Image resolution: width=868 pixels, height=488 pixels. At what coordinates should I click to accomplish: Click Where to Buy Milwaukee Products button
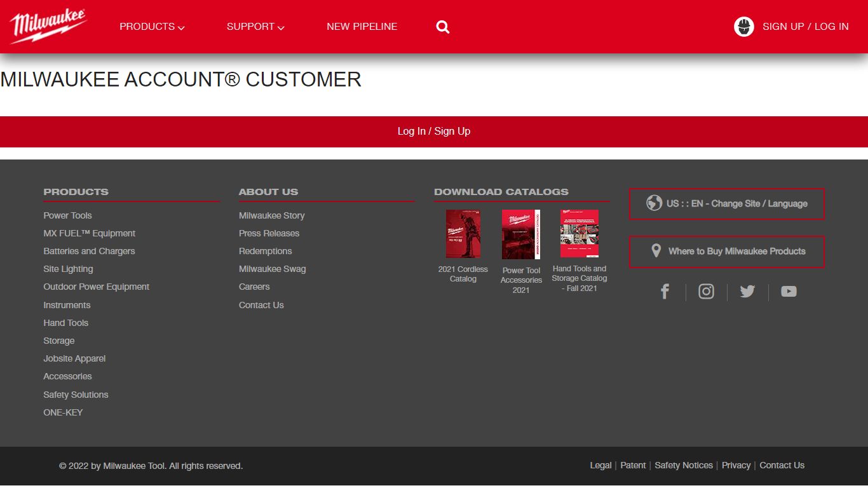pyautogui.click(x=727, y=252)
